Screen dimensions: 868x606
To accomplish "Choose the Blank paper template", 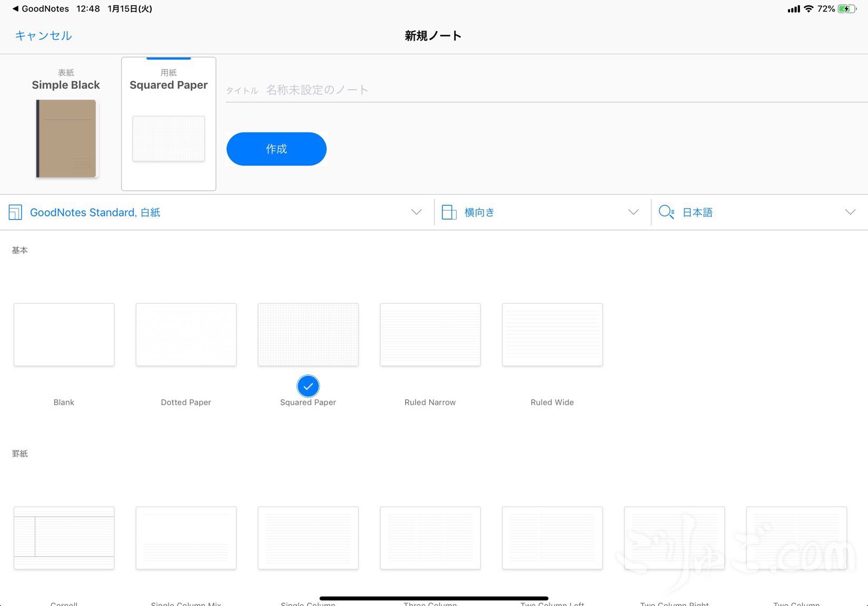I will [64, 334].
